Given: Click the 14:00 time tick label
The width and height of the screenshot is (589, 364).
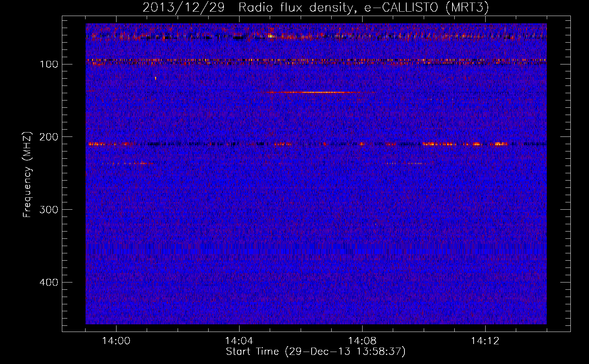Looking at the screenshot, I should 116,341.
